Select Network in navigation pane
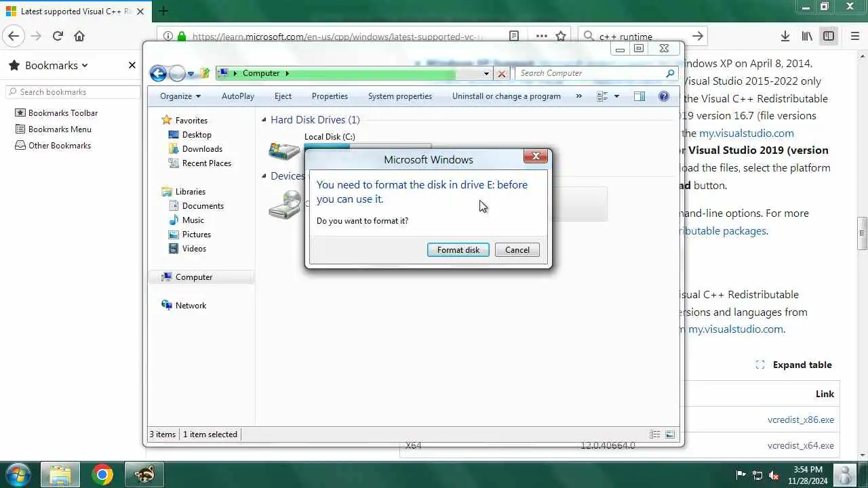 coord(191,305)
